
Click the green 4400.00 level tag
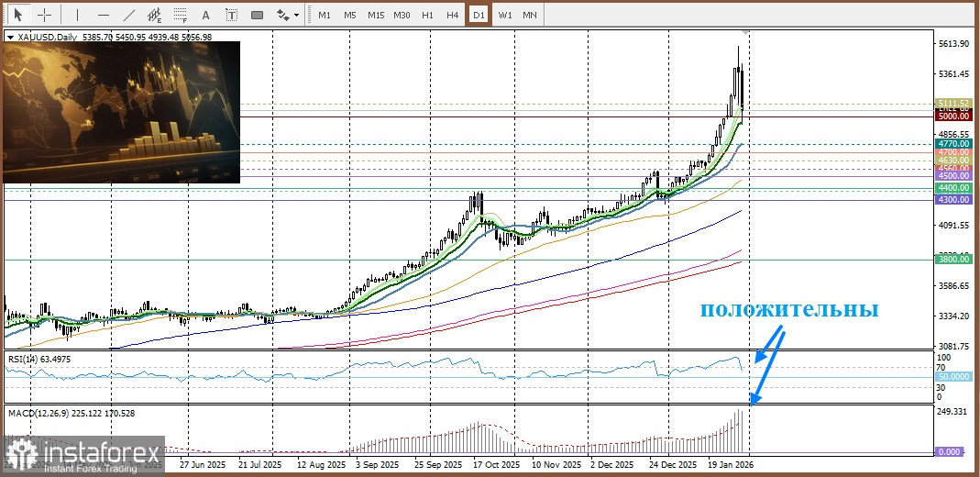(x=953, y=187)
